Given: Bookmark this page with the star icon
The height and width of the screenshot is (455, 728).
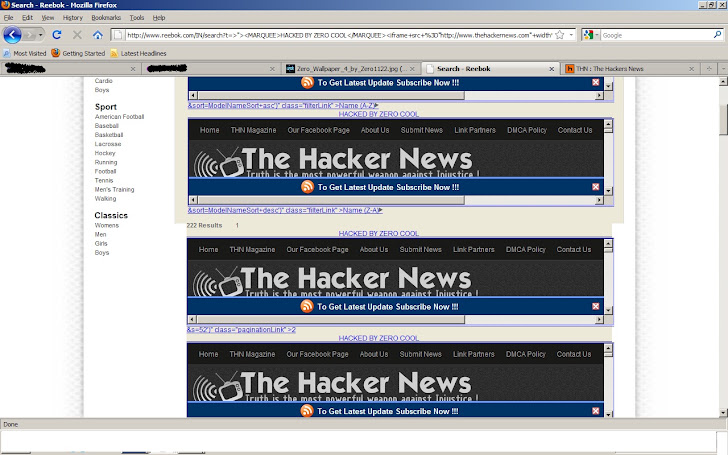Looking at the screenshot, I should [x=560, y=35].
